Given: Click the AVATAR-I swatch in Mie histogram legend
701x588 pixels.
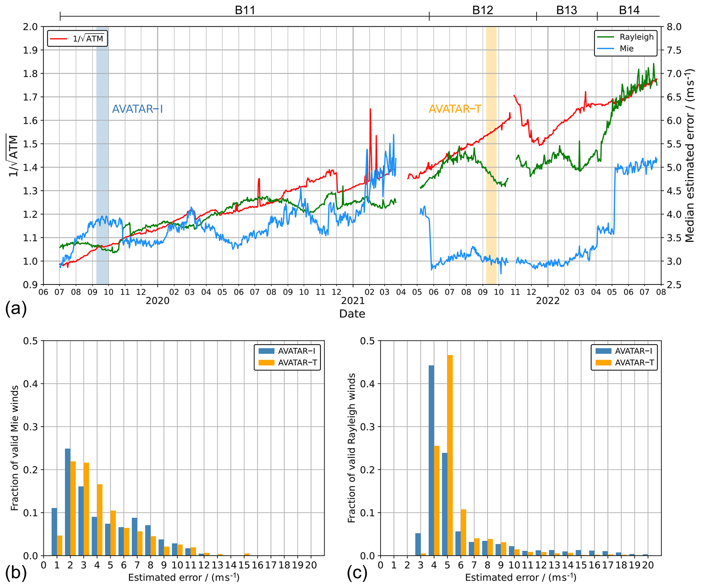Looking at the screenshot, I should pyautogui.click(x=266, y=351).
